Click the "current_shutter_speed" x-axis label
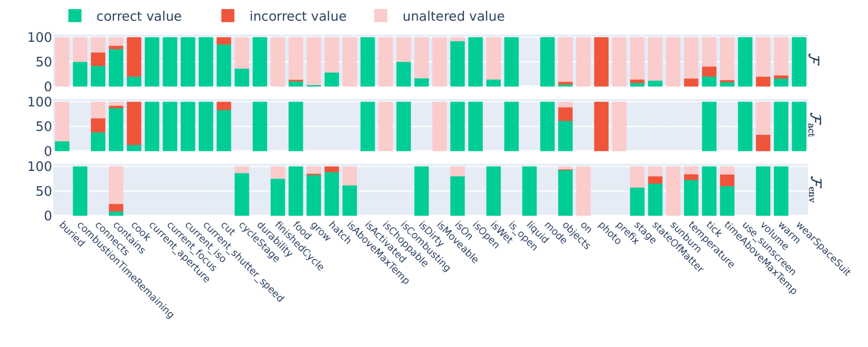 click(x=243, y=262)
